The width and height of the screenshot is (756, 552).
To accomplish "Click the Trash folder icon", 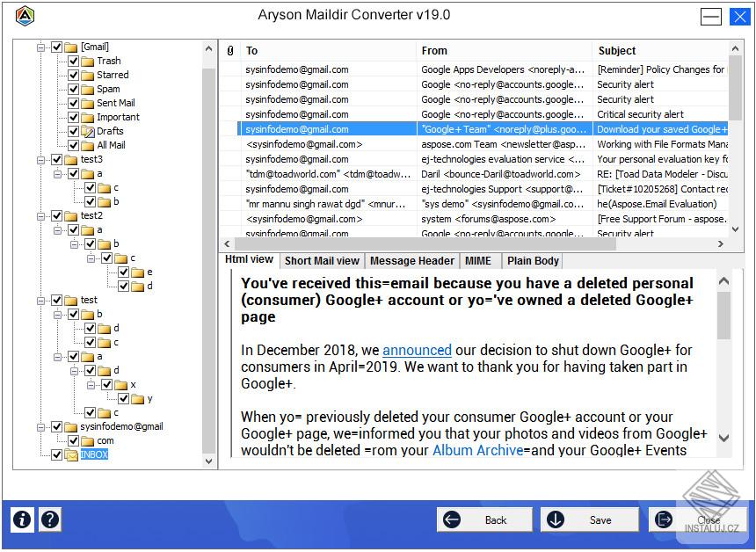I will point(88,62).
